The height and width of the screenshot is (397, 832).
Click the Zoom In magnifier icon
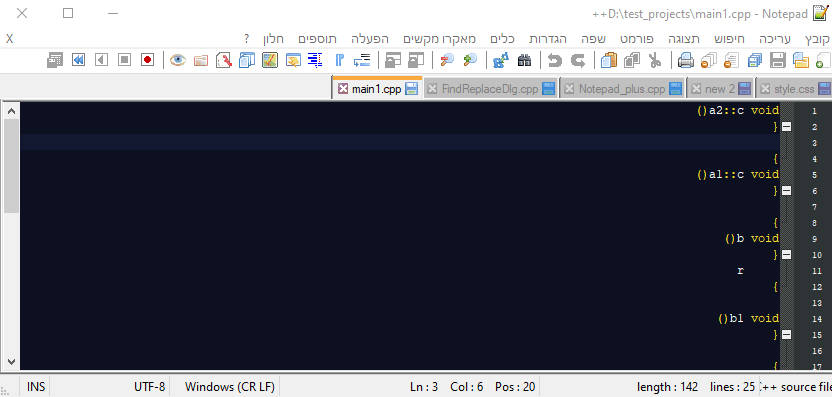[x=470, y=60]
